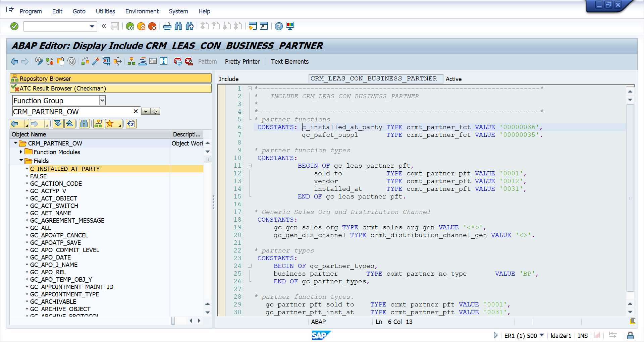Click the CRM_PARTNER_OW object name field
The width and height of the screenshot is (644, 342).
(x=76, y=112)
